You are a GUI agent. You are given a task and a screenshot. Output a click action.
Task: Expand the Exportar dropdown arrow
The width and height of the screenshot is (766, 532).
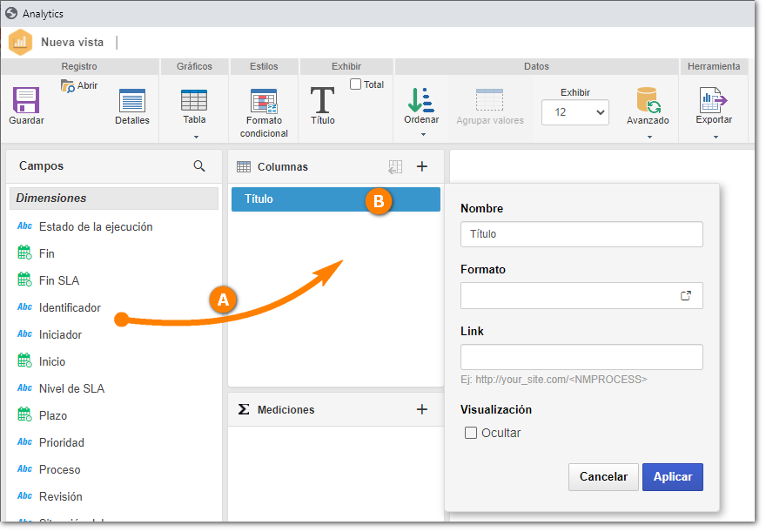click(x=716, y=138)
